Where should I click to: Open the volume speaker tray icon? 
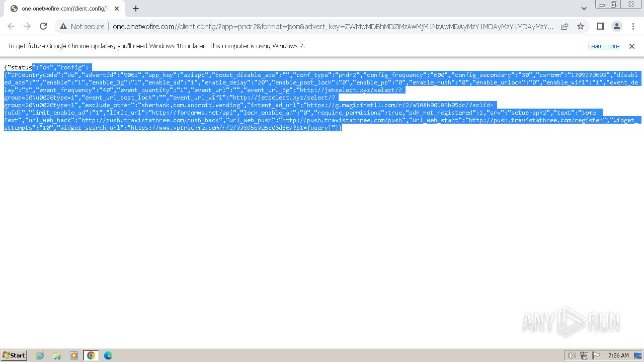(x=572, y=355)
